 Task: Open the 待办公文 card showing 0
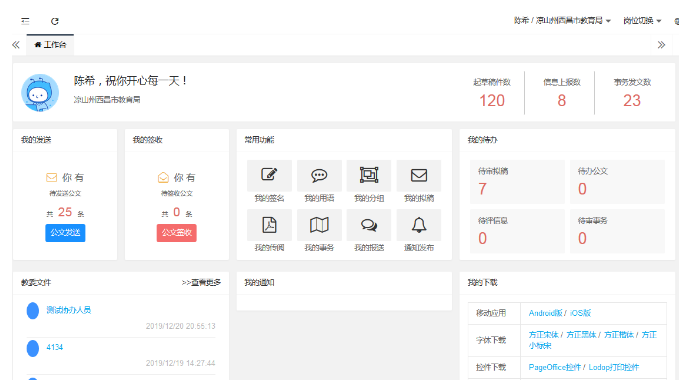click(617, 182)
